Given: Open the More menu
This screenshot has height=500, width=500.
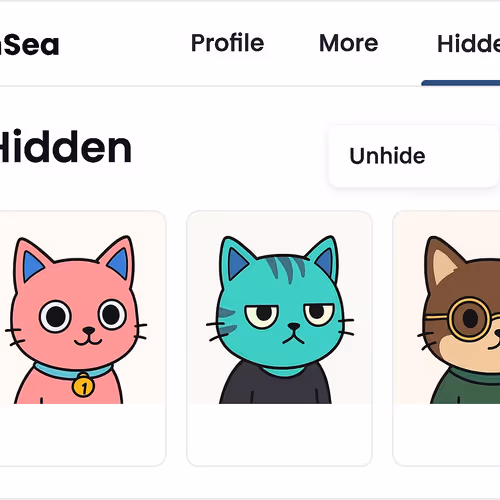Looking at the screenshot, I should pos(348,43).
